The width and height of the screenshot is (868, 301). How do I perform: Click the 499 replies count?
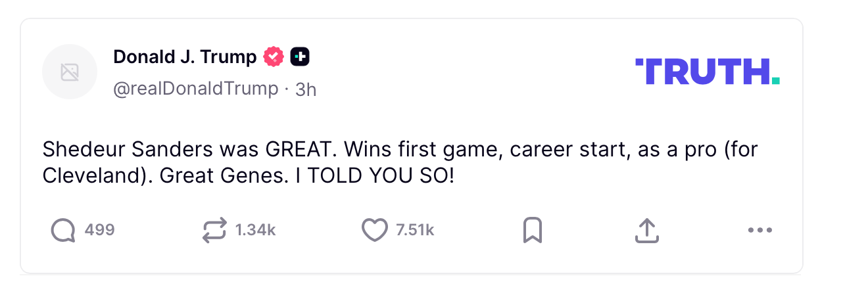100,230
